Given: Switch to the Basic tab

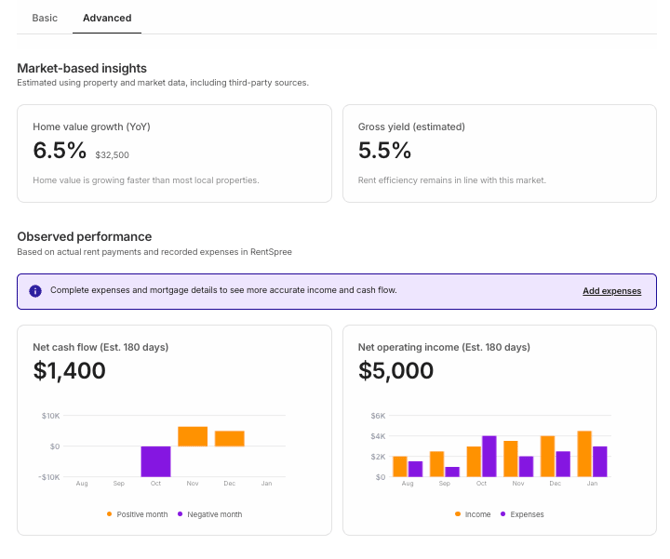Looking at the screenshot, I should pyautogui.click(x=44, y=18).
